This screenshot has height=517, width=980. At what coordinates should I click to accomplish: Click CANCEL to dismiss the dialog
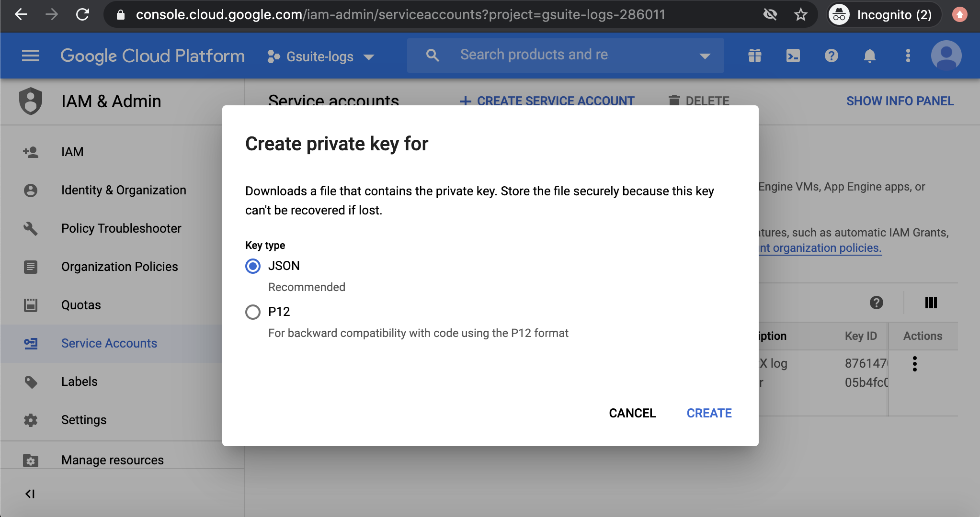632,413
